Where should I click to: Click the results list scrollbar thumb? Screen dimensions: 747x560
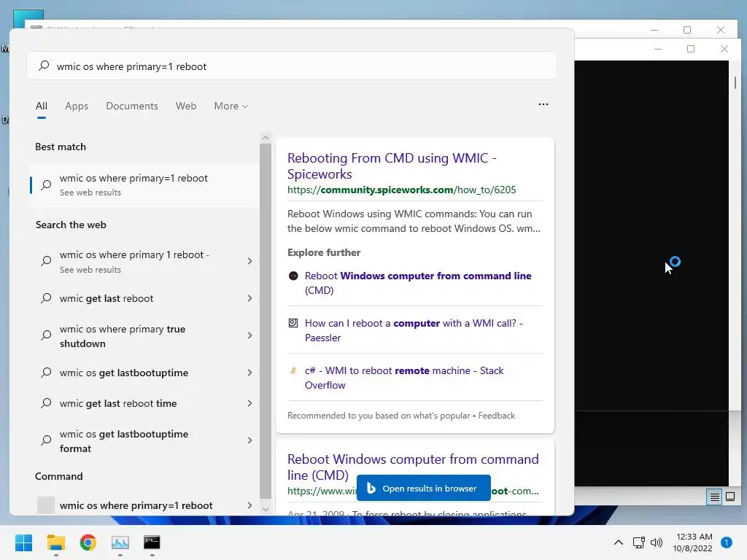coord(266,321)
